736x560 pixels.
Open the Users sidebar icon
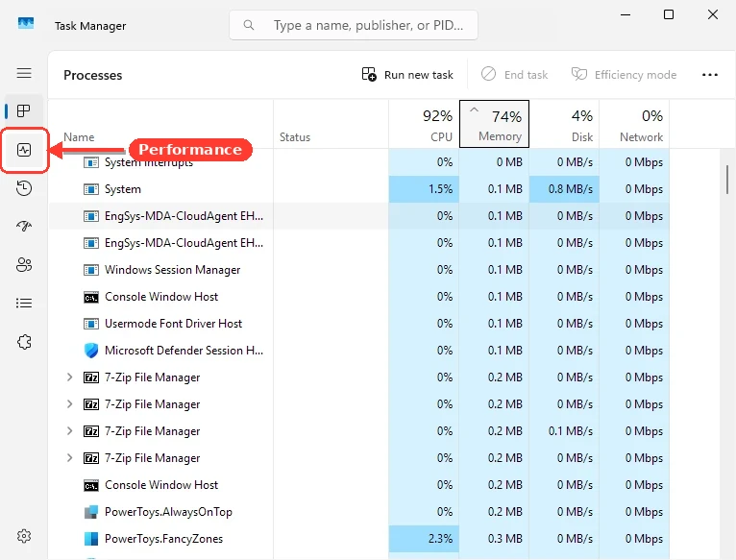coord(24,265)
